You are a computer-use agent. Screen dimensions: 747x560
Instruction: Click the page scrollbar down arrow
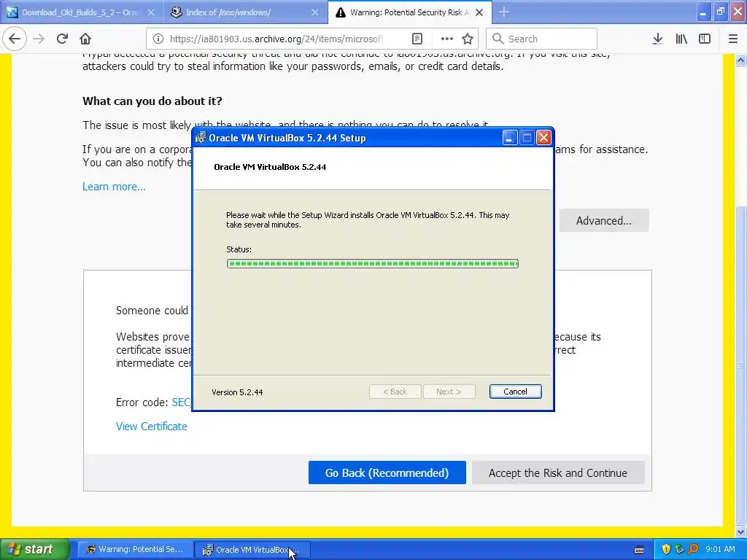pyautogui.click(x=741, y=532)
